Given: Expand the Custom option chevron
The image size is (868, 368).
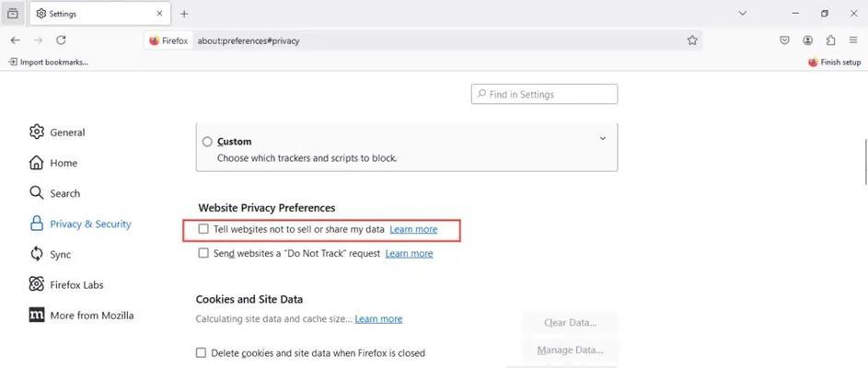Looking at the screenshot, I should coord(603,138).
